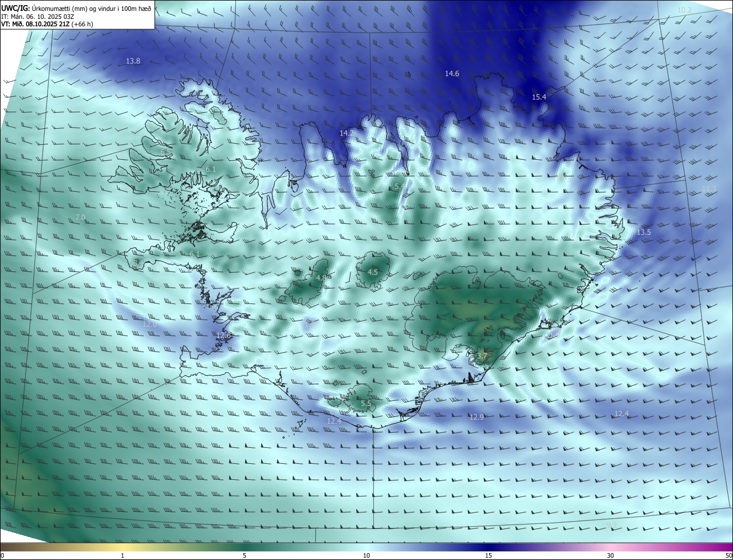
Task: Click the value label 12.9
Action: click(x=476, y=417)
